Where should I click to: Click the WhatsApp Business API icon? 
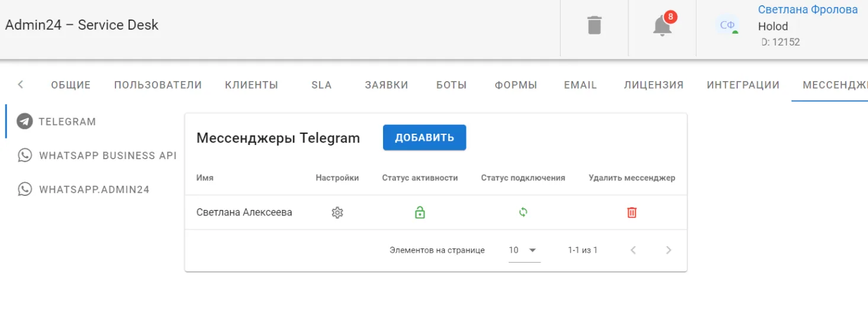coord(25,155)
